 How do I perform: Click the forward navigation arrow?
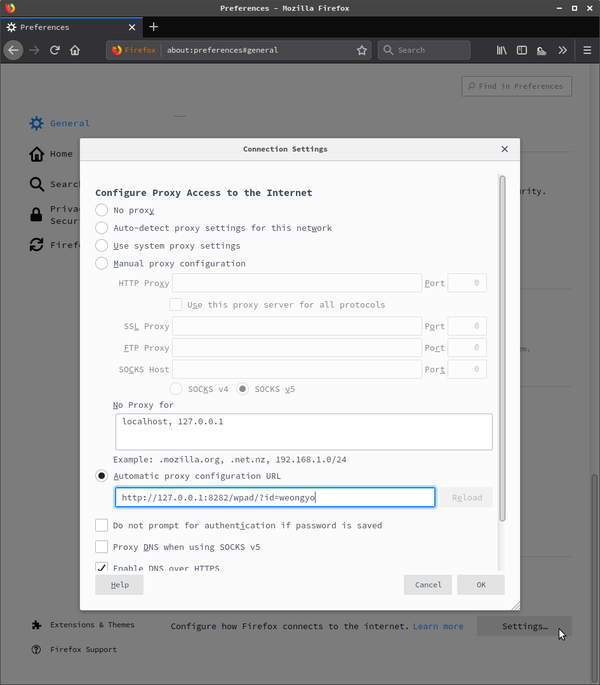34,50
